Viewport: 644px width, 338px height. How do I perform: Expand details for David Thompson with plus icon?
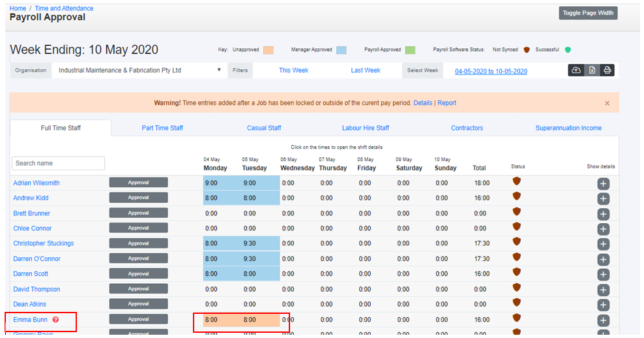coord(603,290)
